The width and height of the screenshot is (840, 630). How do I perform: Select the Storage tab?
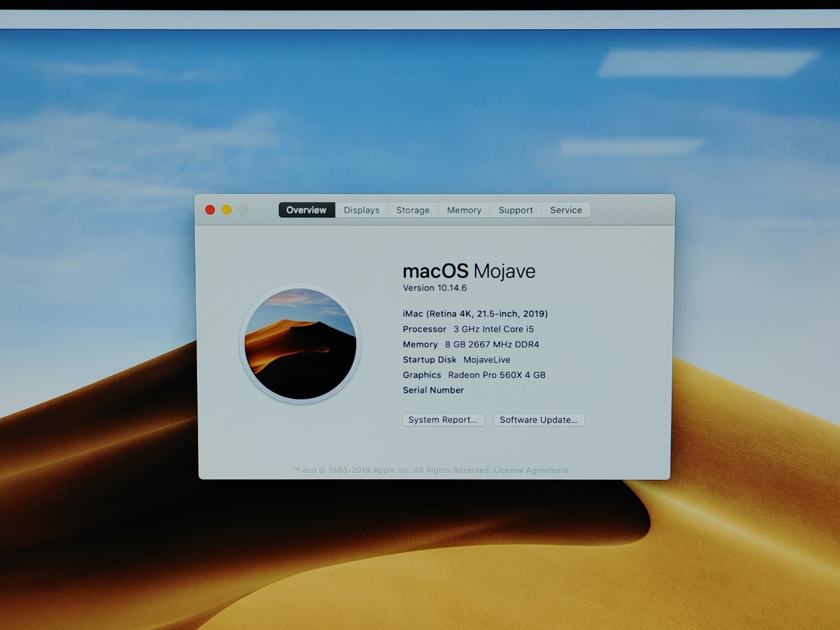(x=413, y=210)
